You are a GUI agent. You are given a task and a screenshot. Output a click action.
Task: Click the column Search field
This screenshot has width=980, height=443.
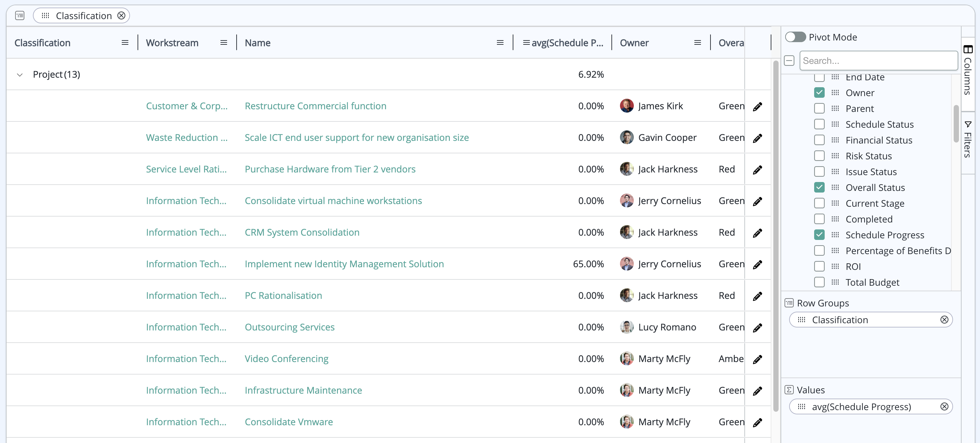tap(878, 61)
